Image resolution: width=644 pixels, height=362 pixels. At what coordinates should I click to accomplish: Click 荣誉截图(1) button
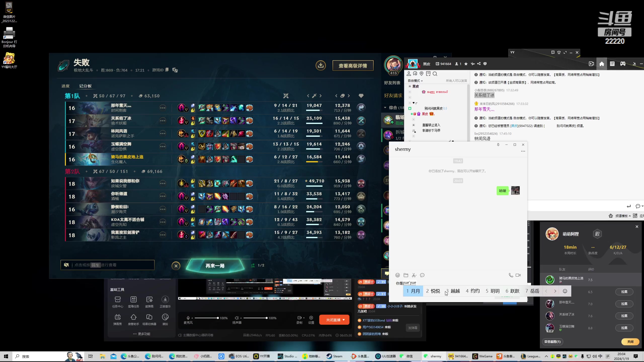pos(552,342)
